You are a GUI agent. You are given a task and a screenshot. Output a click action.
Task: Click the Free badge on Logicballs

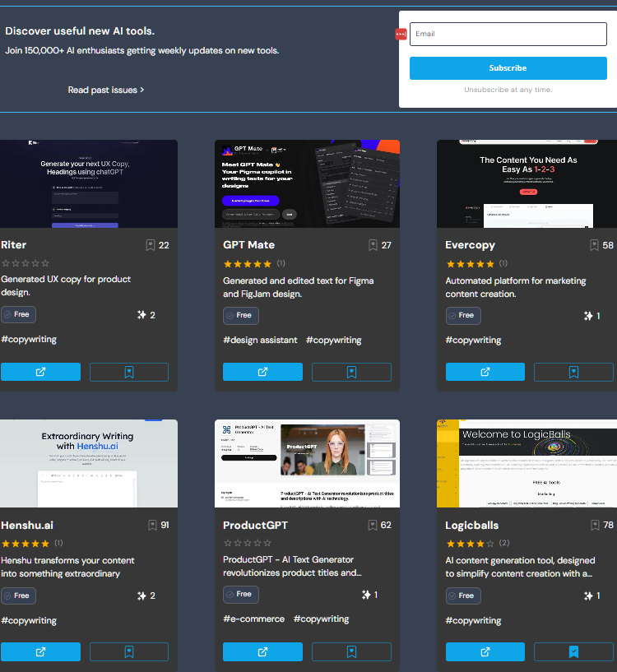[463, 596]
